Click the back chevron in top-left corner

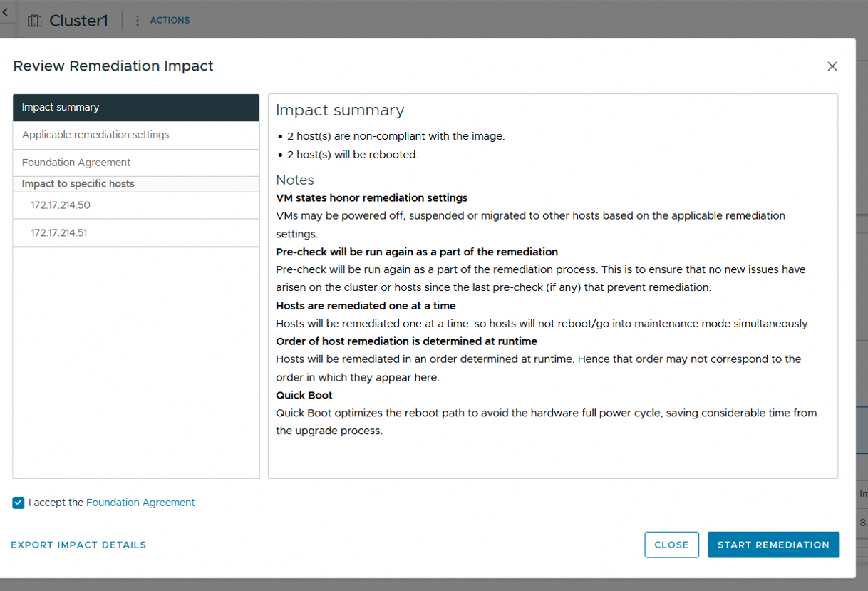5,12
